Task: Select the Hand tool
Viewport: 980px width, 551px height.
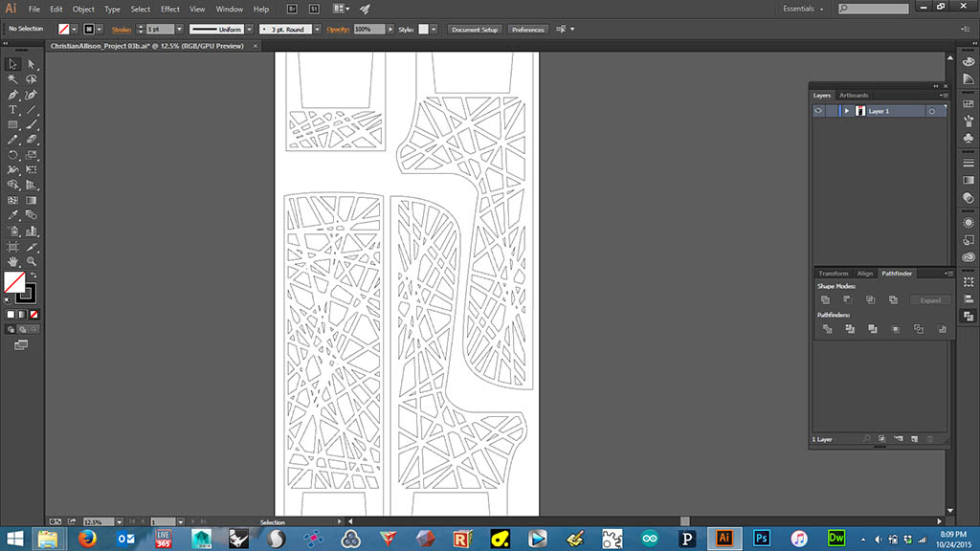Action: tap(13, 260)
